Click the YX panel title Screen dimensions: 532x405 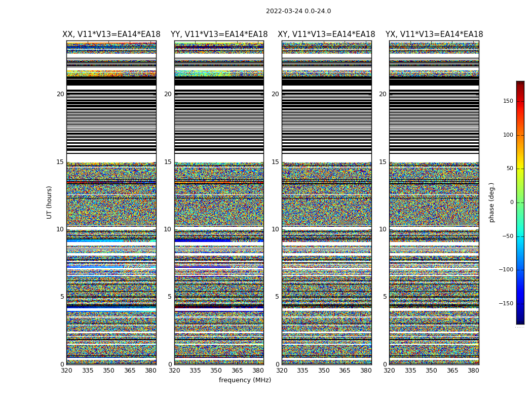point(434,34)
